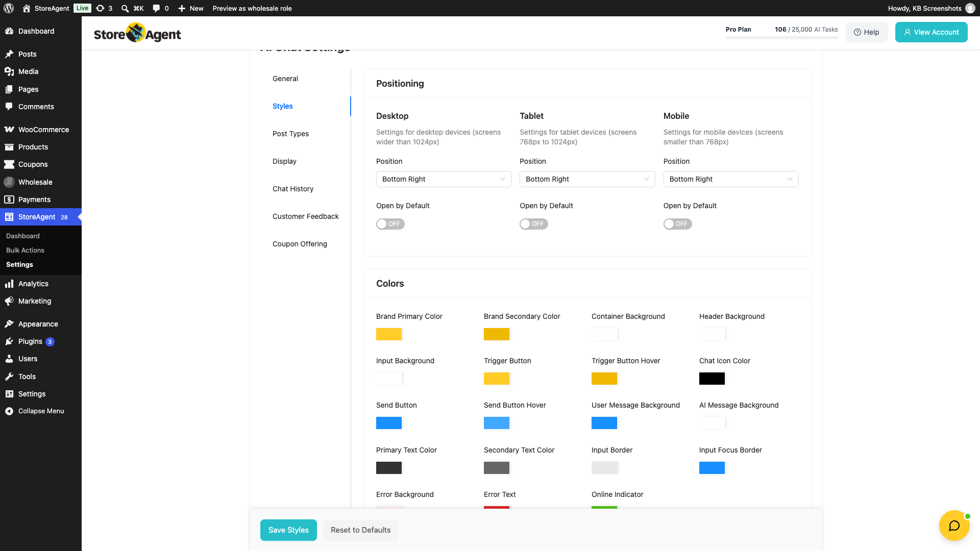The width and height of the screenshot is (980, 551).
Task: Click the Pages icon in sidebar
Action: 9,89
